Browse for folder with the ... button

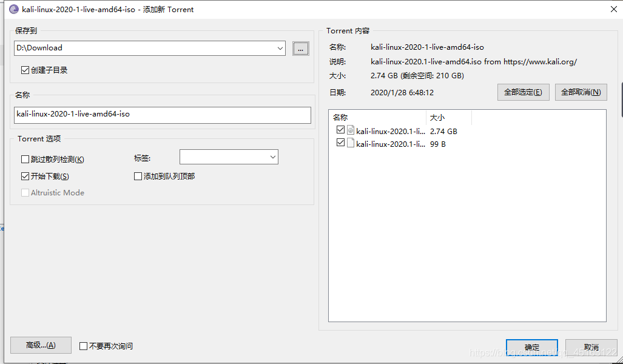coord(301,49)
